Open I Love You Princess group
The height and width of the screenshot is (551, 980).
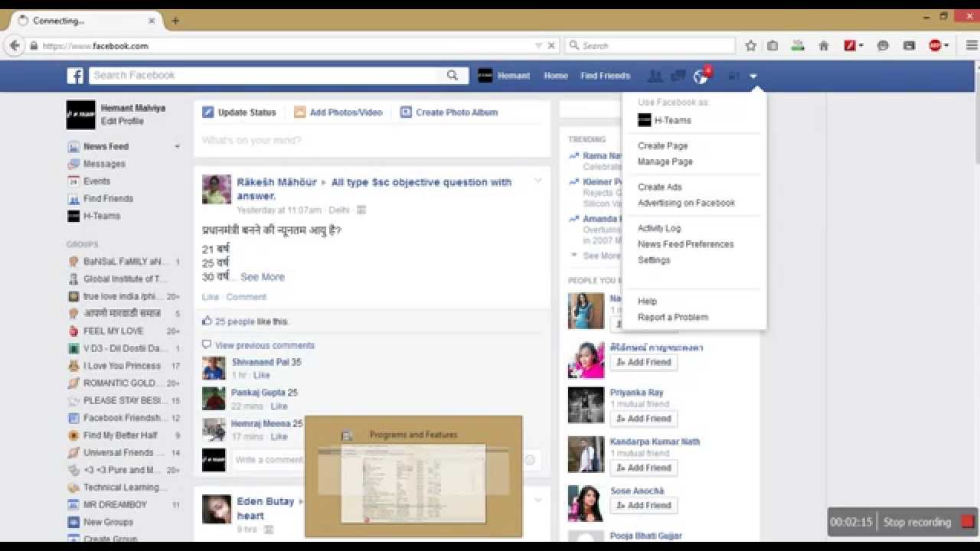(x=122, y=366)
